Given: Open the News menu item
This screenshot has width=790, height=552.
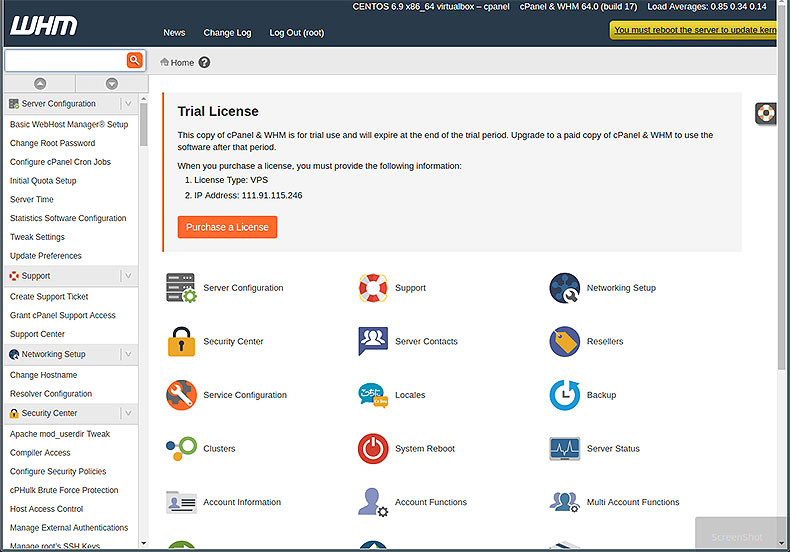Looking at the screenshot, I should (174, 32).
